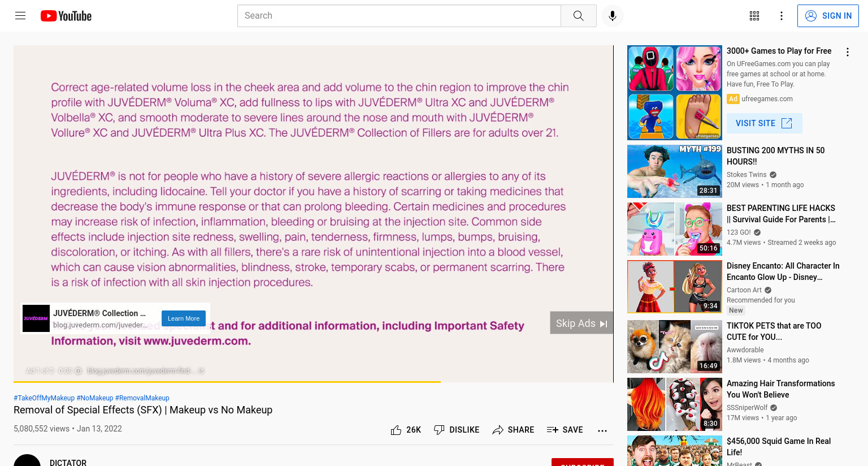Open the Juvéderm ad logo thumbnail
868x466 pixels.
click(36, 318)
